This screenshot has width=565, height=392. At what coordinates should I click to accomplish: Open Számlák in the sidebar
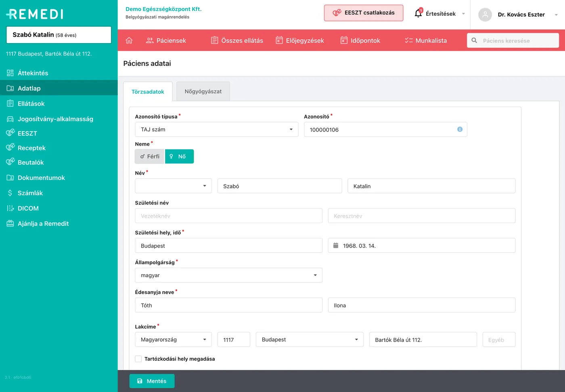coord(59,193)
